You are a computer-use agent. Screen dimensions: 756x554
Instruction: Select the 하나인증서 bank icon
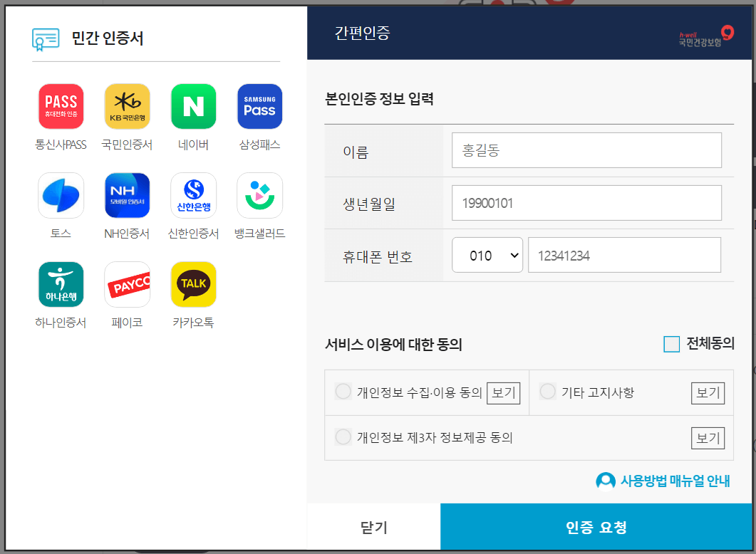click(61, 284)
